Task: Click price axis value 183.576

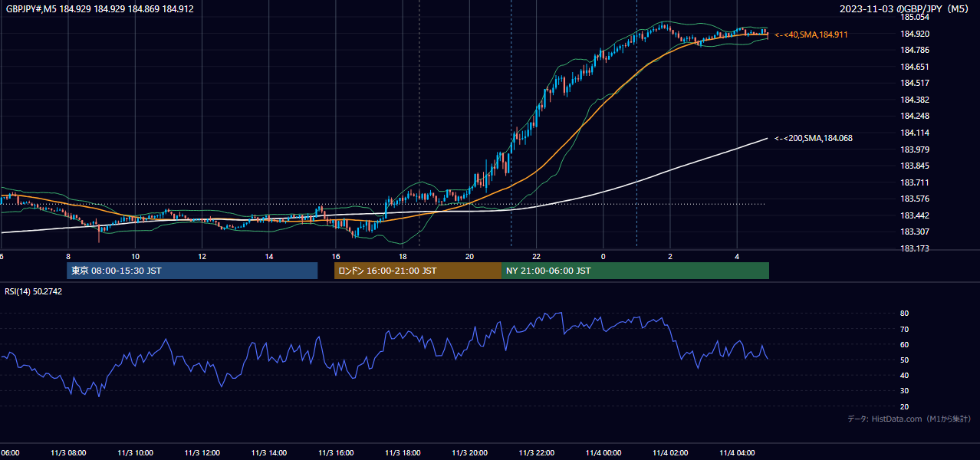Action: [x=915, y=199]
